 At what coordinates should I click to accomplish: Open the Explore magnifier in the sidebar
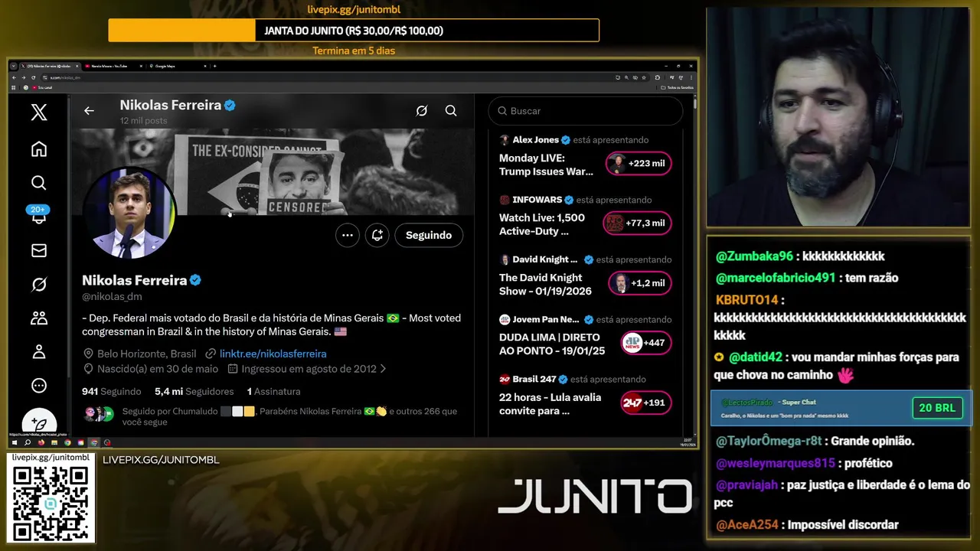(x=39, y=183)
